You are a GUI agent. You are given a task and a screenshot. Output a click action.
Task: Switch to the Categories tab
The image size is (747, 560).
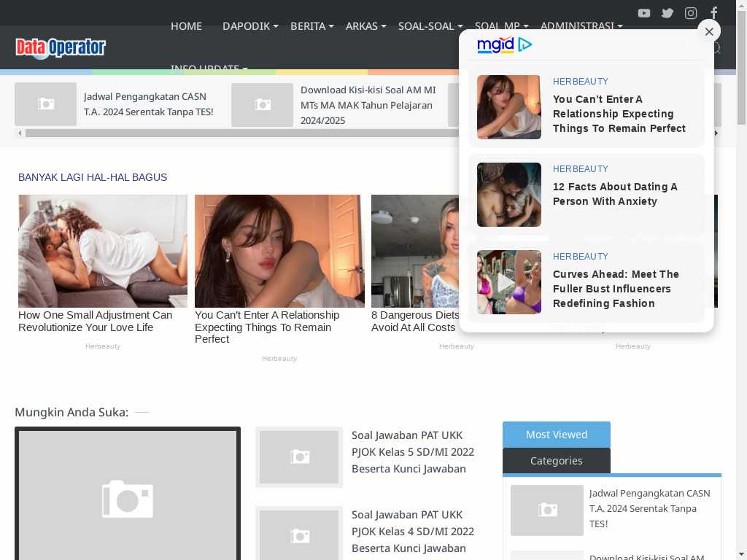point(557,461)
